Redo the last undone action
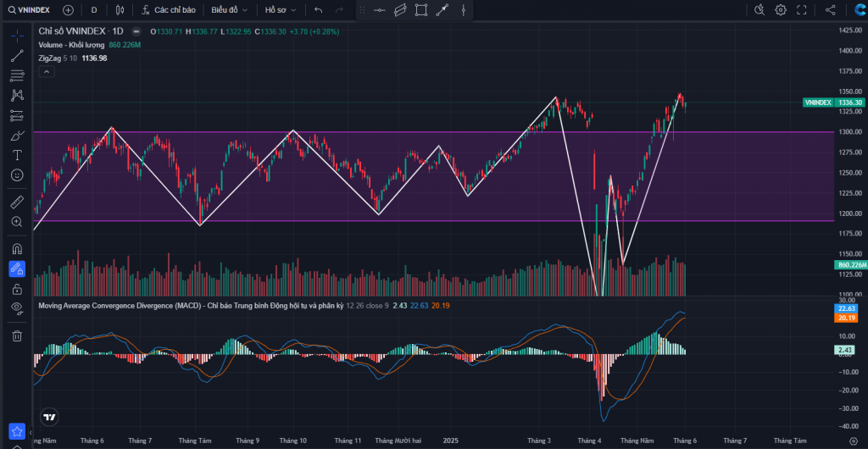Screen dimensions: 868x449 pos(339,10)
